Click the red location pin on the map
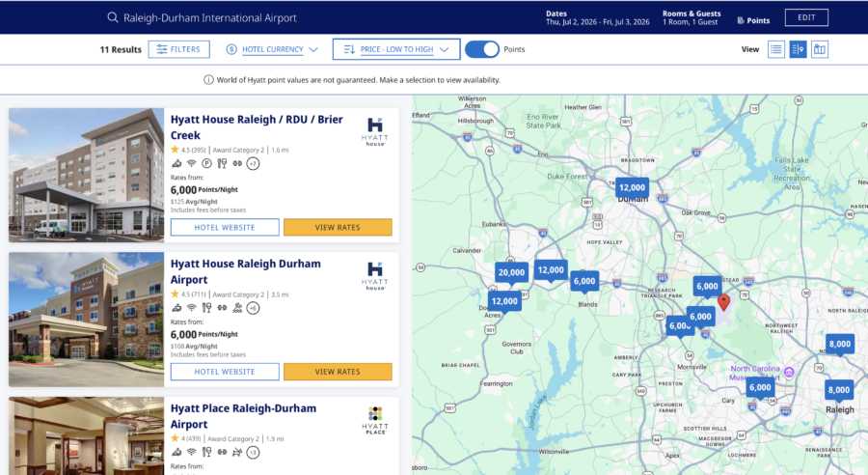Viewport: 868px width, 475px height. 723,302
